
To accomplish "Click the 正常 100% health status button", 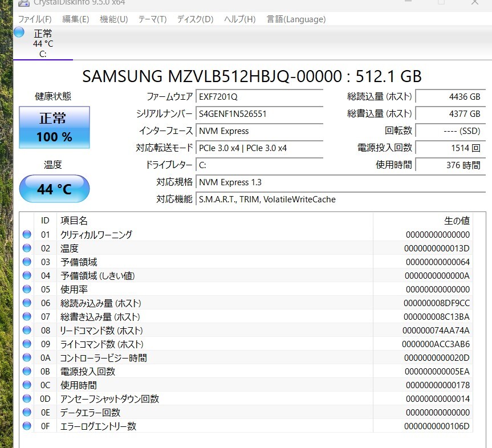I will point(54,127).
